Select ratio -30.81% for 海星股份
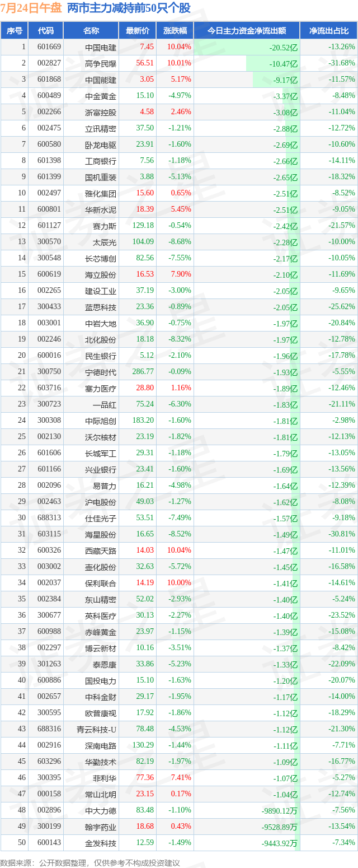The image size is (358, 868). 342,534
